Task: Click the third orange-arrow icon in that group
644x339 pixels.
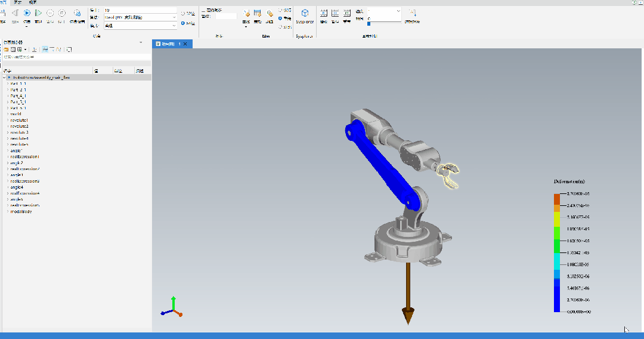Action: (x=270, y=14)
